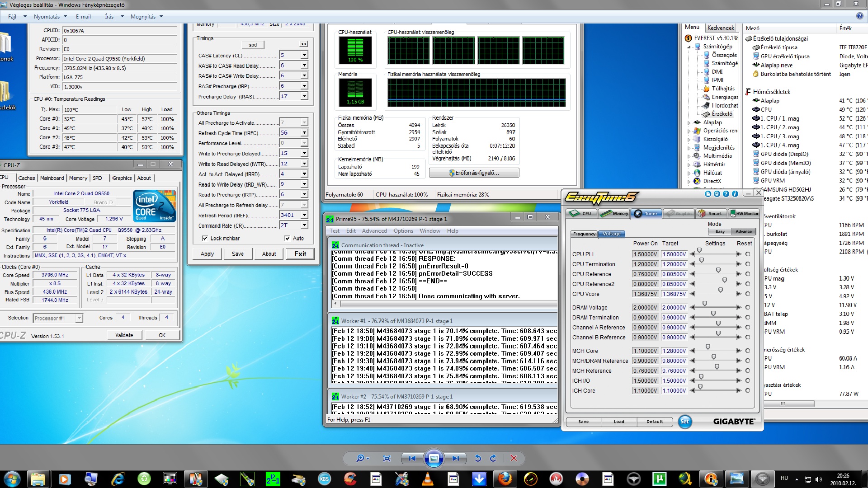Click the Intel Core 2 Quad logo in CPU-Z
This screenshot has width=868, height=488.
point(155,206)
